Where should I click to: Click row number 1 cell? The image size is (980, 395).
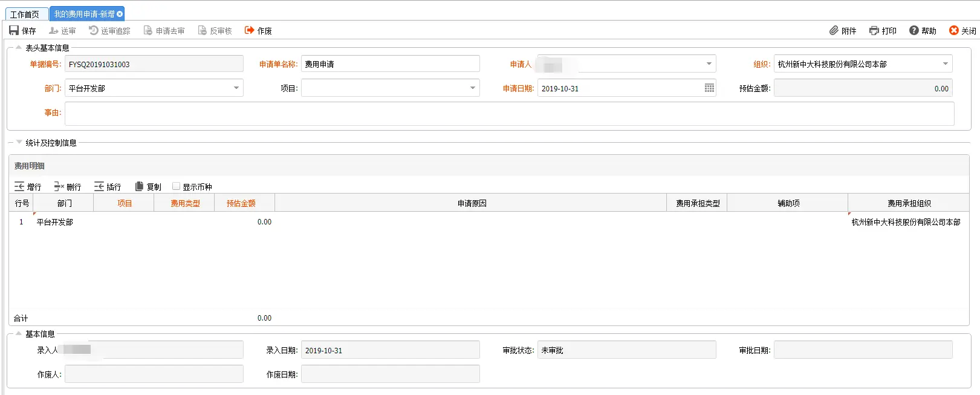tap(21, 222)
